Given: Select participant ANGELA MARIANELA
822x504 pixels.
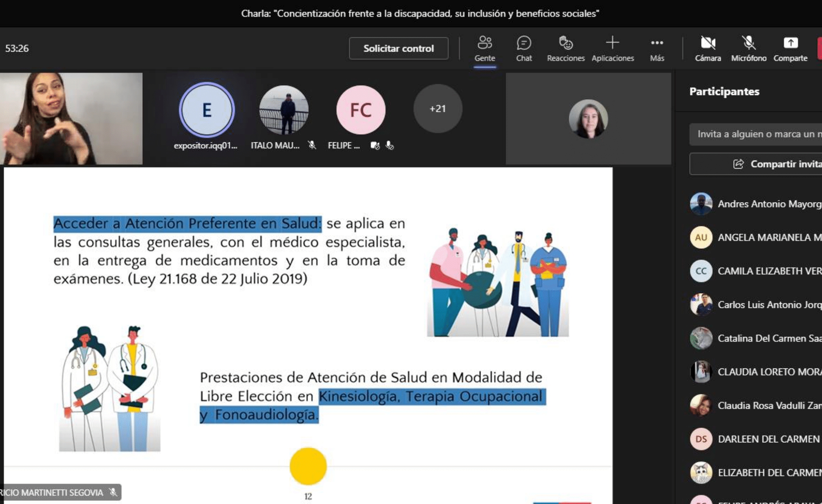Looking at the screenshot, I should pos(756,237).
